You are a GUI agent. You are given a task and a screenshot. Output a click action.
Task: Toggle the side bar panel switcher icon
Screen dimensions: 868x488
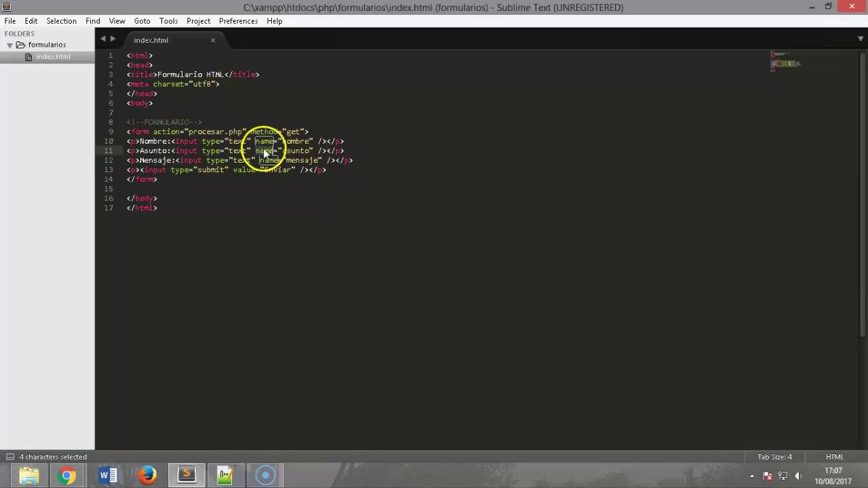pos(9,457)
